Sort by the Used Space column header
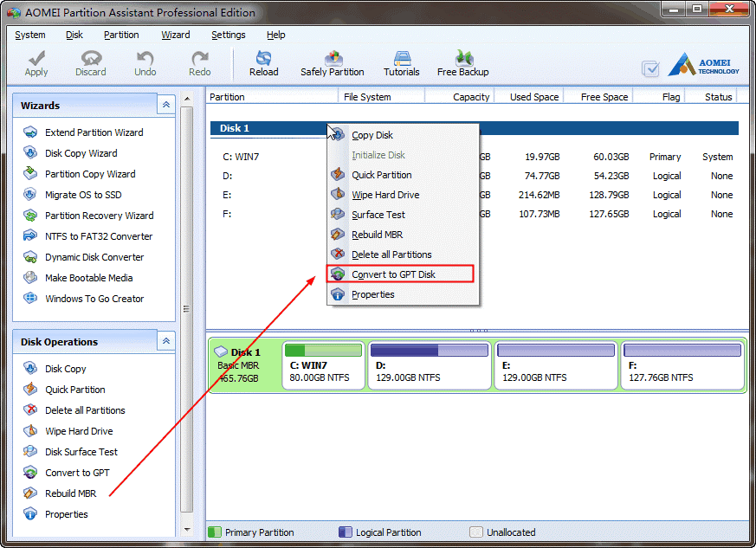The image size is (756, 548). 529,97
